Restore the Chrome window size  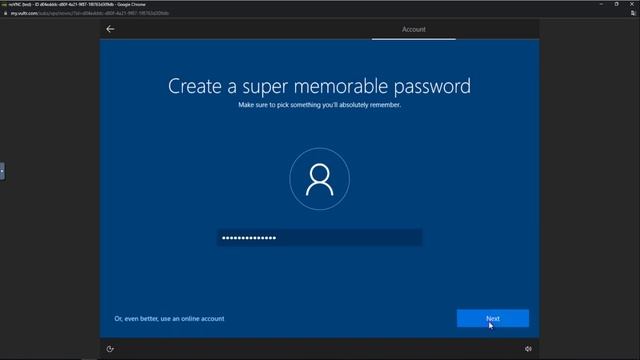[x=616, y=4]
